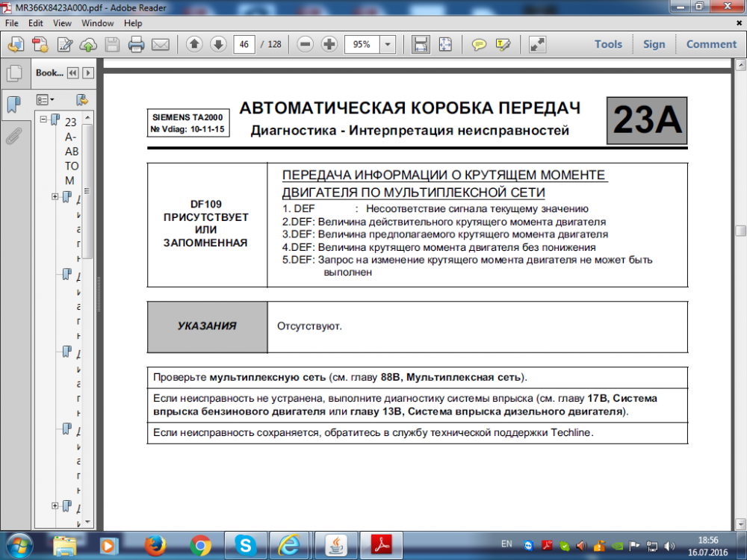The width and height of the screenshot is (747, 560).
Task: Click bookmarks panel scrollbar down arrow
Action: [87, 522]
